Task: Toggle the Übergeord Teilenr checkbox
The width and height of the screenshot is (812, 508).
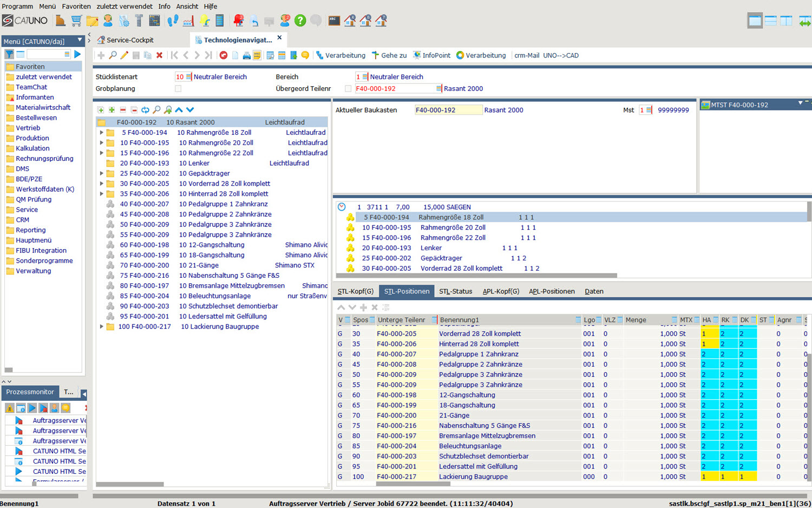Action: 348,89
